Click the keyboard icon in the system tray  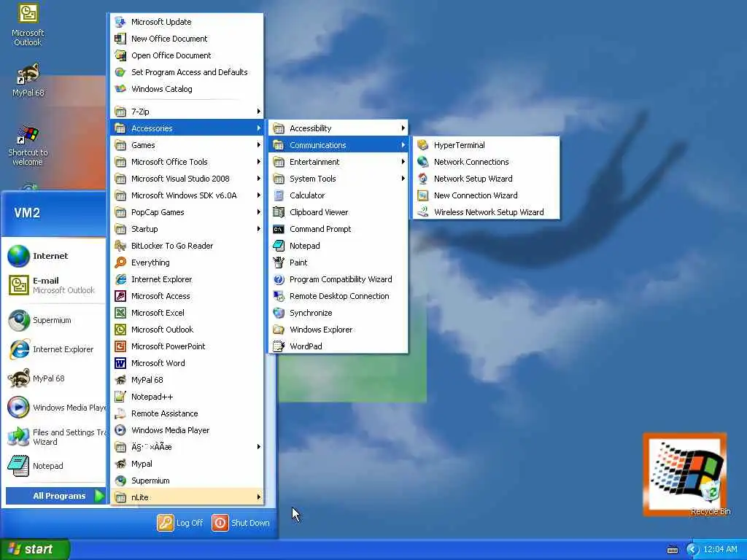pos(672,550)
